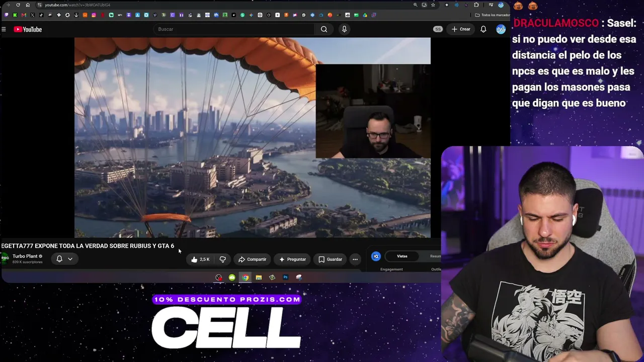
Task: Submit search with the magnifying glass button
Action: pyautogui.click(x=324, y=29)
